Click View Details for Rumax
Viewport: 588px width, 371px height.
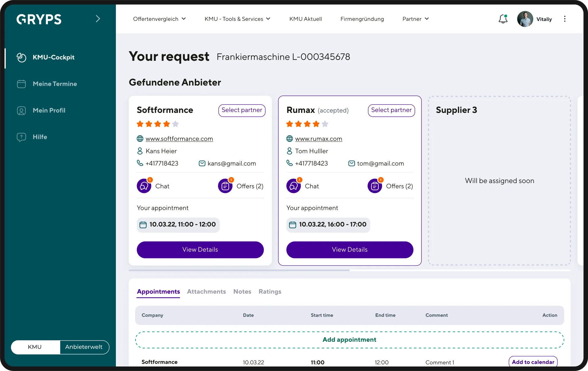pyautogui.click(x=350, y=250)
